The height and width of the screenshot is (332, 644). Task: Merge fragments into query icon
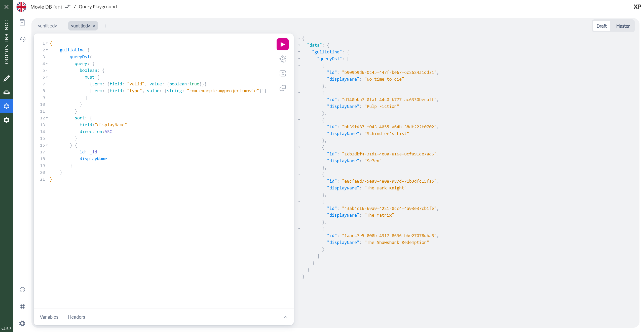coord(283,74)
